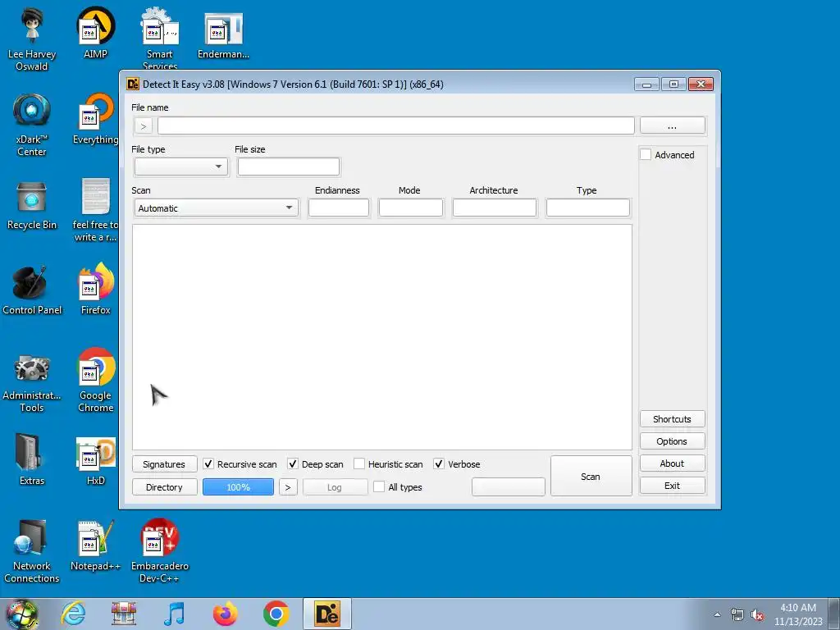Image resolution: width=840 pixels, height=630 pixels.
Task: Open the Shortcuts dialog
Action: pyautogui.click(x=673, y=419)
